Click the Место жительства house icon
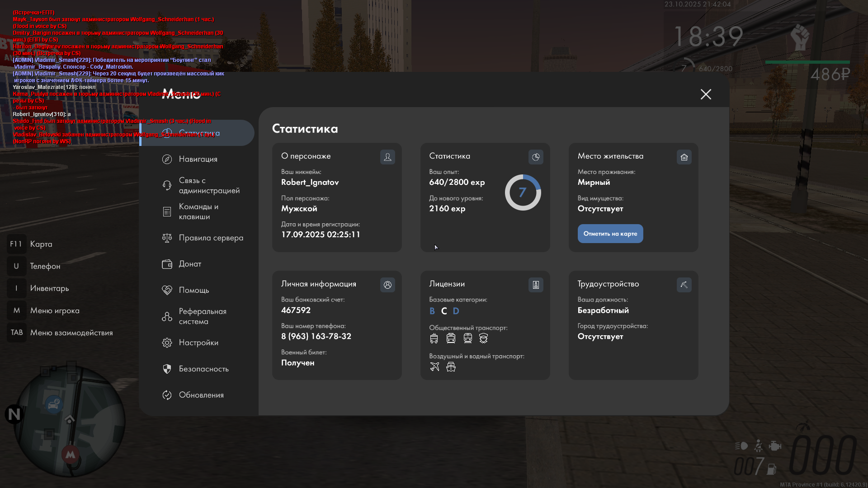 pos(684,157)
